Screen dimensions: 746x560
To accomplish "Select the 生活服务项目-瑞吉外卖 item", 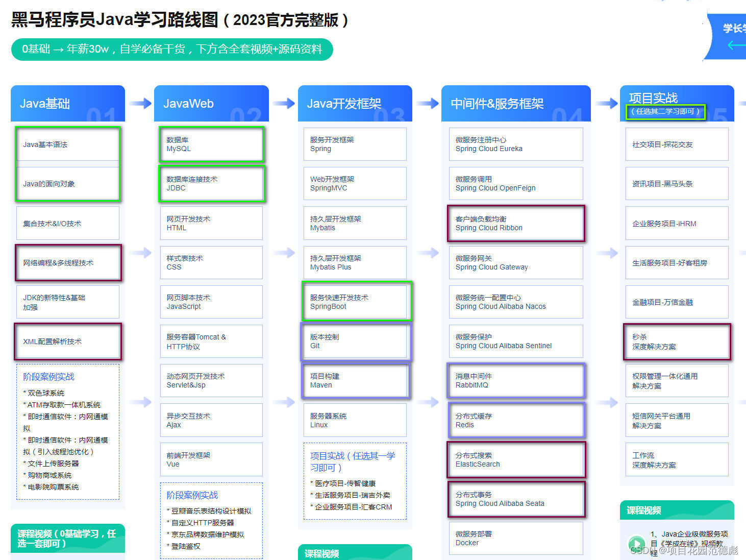I will pyautogui.click(x=350, y=495).
